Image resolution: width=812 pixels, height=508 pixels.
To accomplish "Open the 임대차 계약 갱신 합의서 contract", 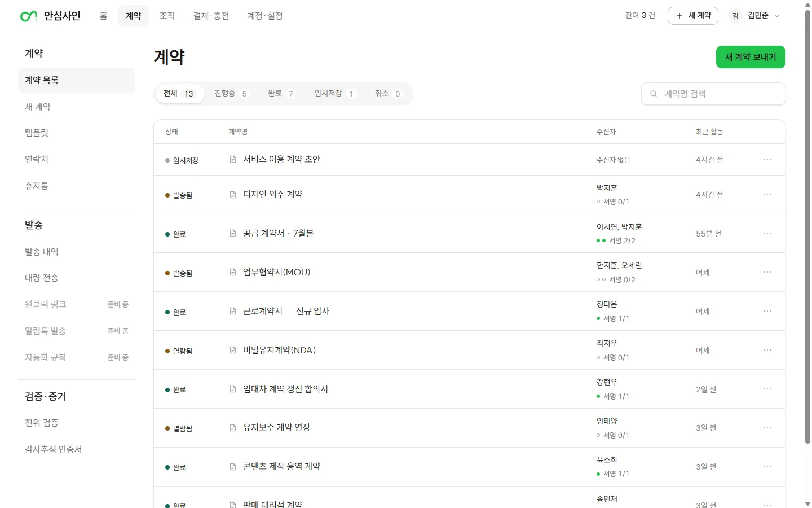I will click(285, 389).
